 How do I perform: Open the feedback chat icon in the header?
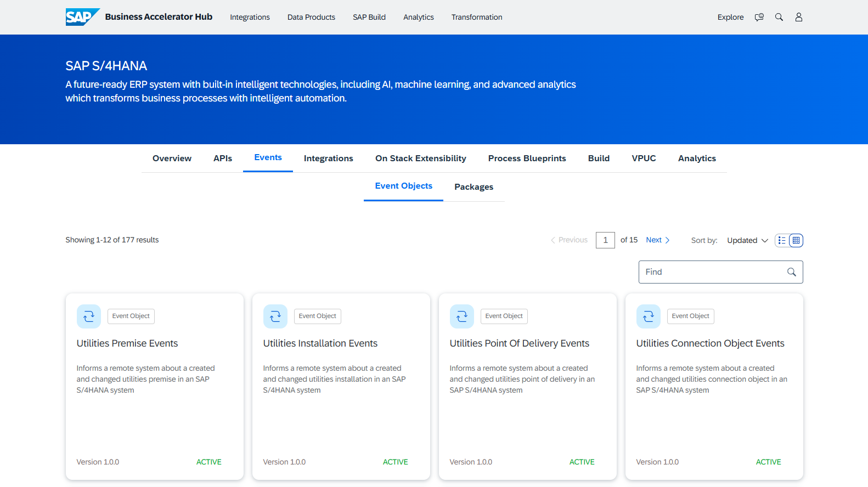(759, 17)
